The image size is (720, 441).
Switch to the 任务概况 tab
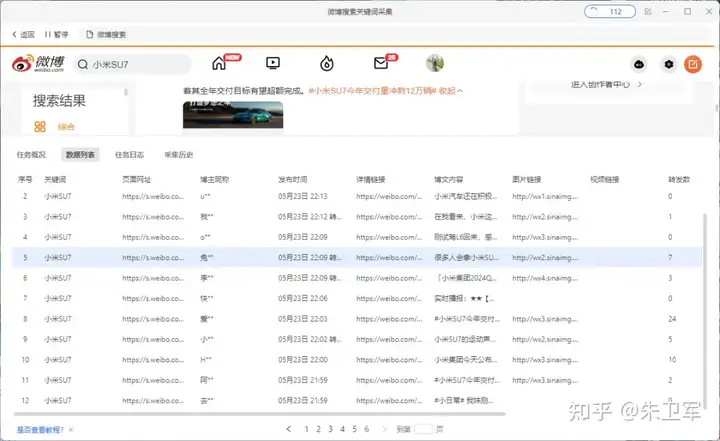click(x=31, y=155)
